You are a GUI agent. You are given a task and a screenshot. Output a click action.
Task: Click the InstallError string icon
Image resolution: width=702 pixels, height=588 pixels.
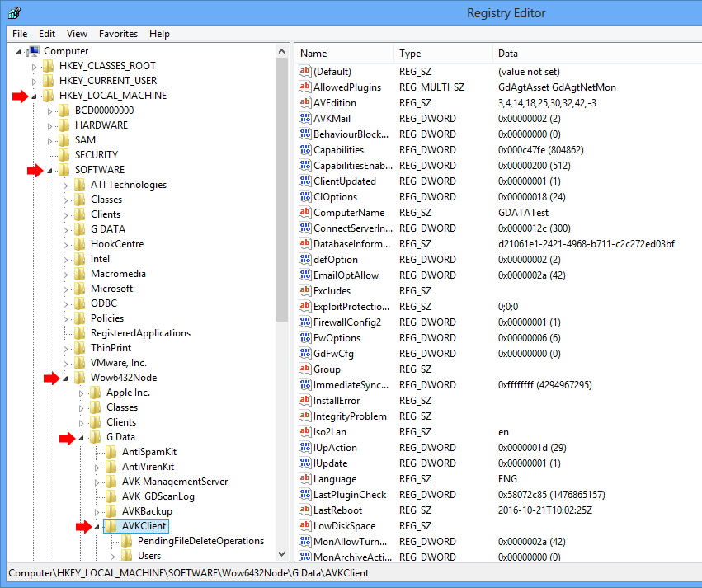click(305, 400)
